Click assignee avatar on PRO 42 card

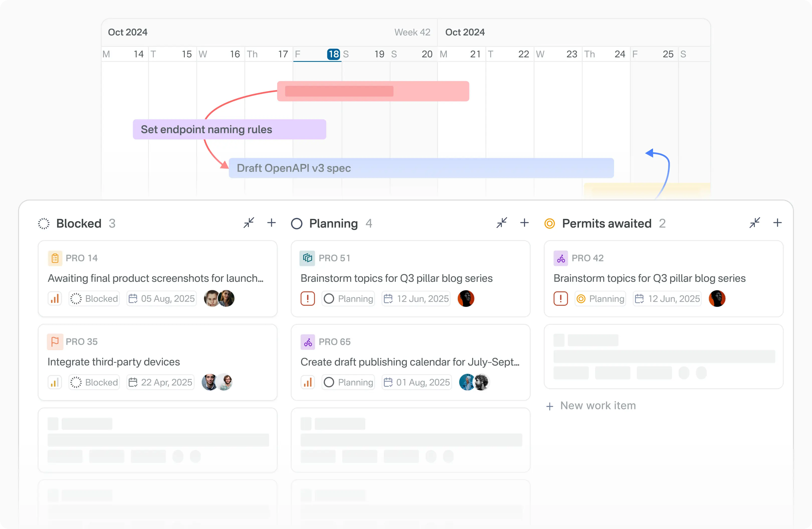coord(717,298)
